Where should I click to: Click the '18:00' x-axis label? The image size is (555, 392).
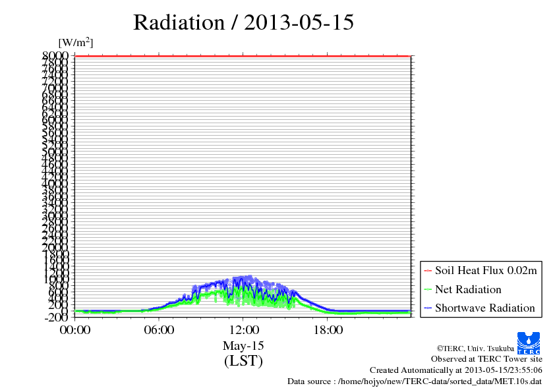coord(328,330)
